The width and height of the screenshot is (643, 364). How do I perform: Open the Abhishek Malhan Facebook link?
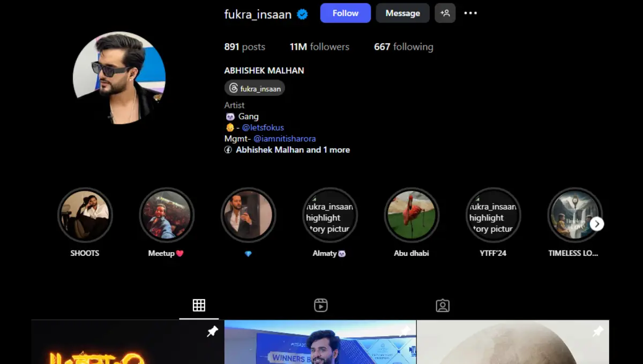(293, 150)
